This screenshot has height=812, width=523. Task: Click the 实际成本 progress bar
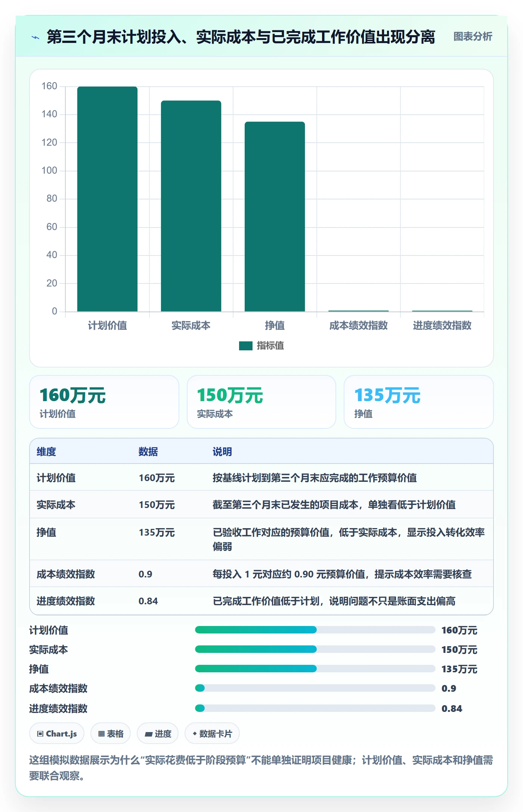point(315,650)
